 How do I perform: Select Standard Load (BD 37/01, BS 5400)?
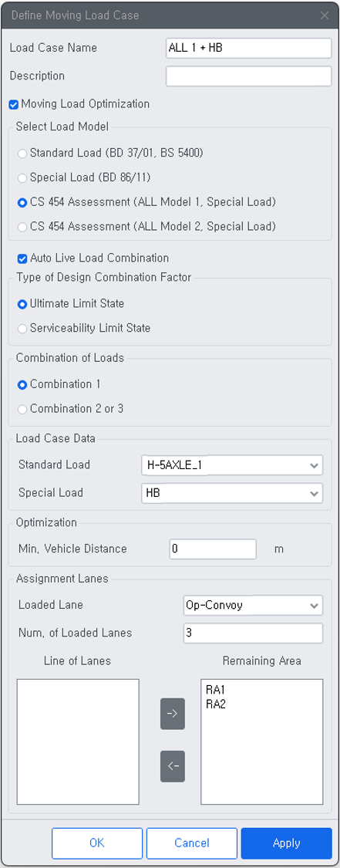click(x=22, y=154)
